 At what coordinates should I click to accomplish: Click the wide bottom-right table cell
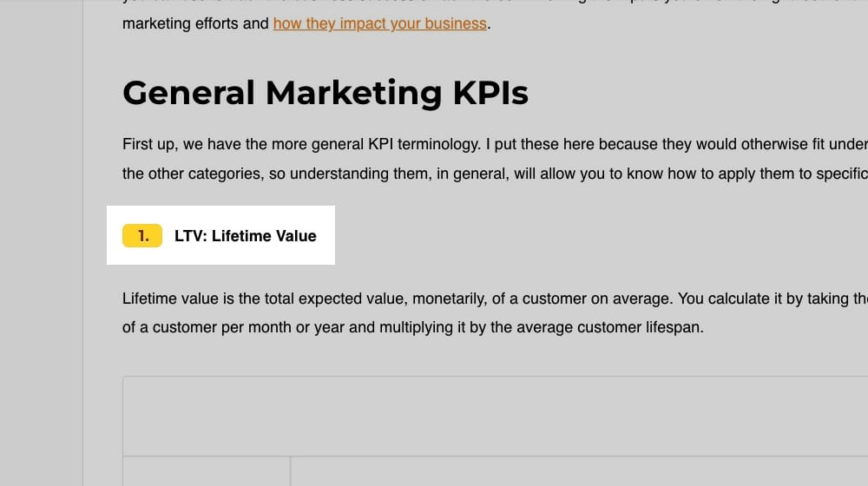[x=579, y=471]
